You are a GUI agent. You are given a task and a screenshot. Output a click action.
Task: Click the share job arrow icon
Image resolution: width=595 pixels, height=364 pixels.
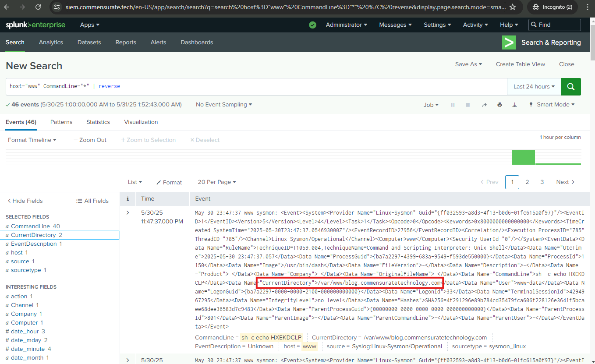pyautogui.click(x=484, y=105)
